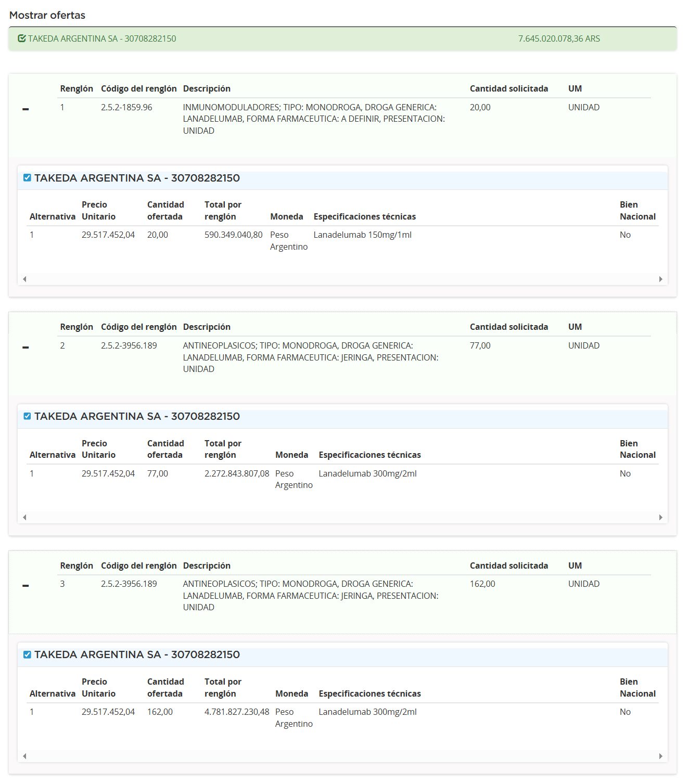The width and height of the screenshot is (688, 784).
Task: Uncheck TAKEDA offer checkbox for renglón 3
Action: point(27,654)
